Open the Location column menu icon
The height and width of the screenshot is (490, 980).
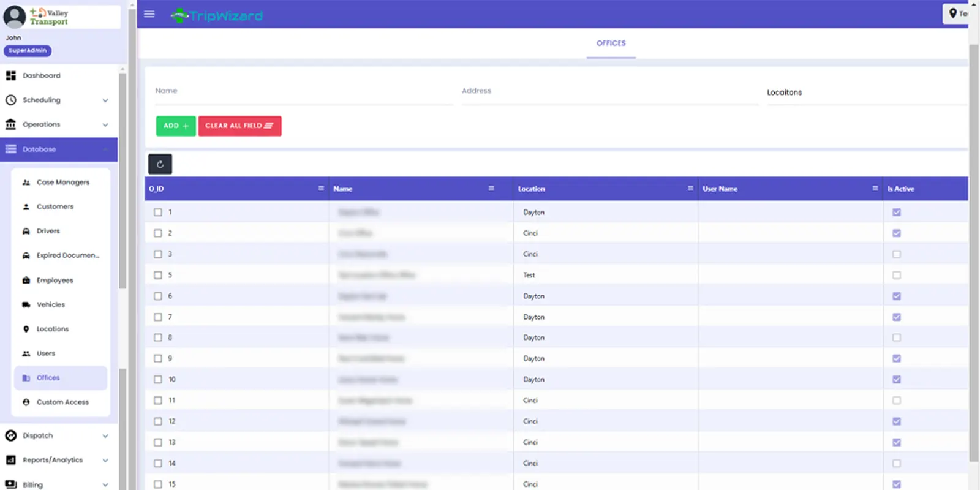[690, 189]
